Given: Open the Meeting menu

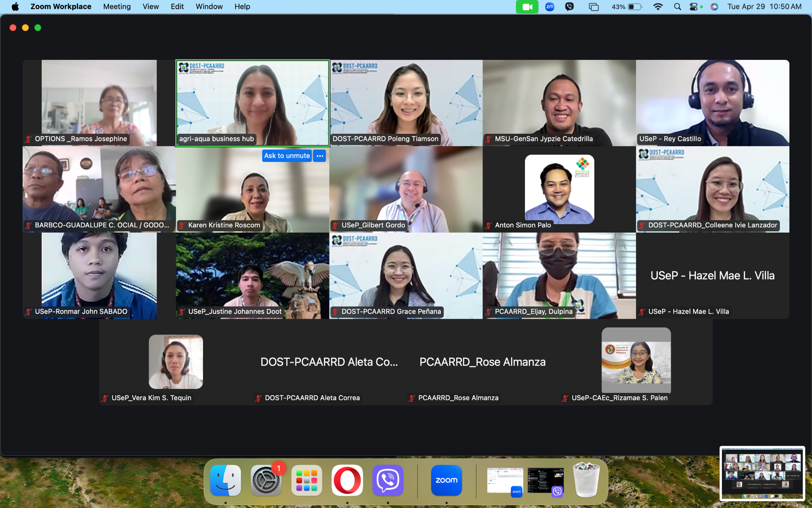Looking at the screenshot, I should 117,6.
